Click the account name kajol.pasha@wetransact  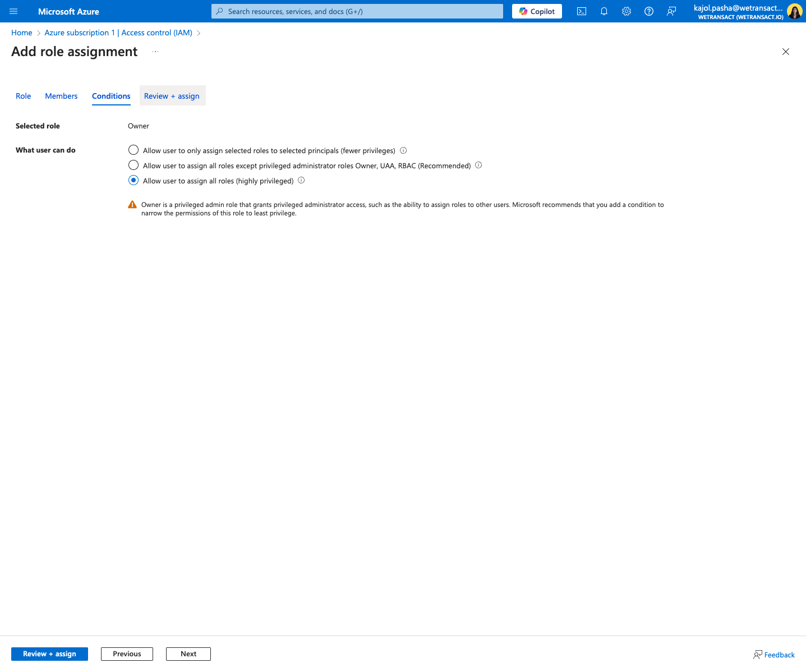(x=738, y=8)
